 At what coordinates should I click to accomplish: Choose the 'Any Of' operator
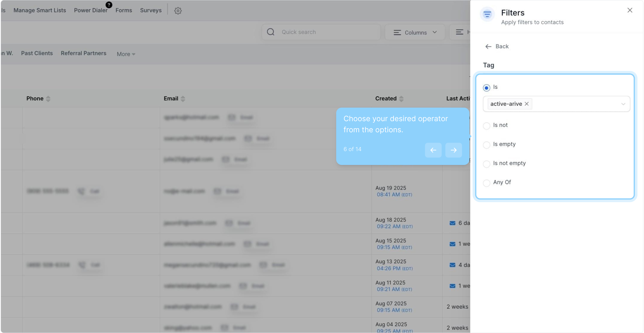(486, 183)
